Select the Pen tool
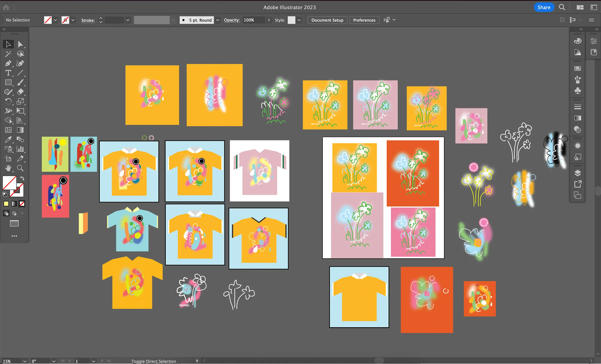The width and height of the screenshot is (601, 364). 8,63
